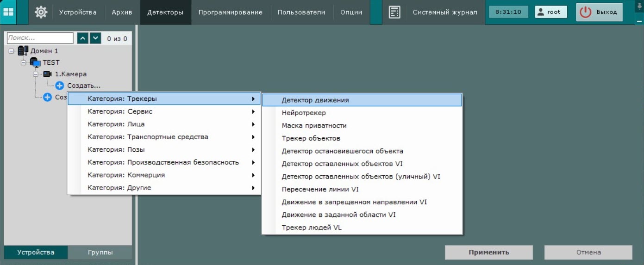
Task: Click the blue plus icon under 1.Камера
Action: [x=60, y=86]
